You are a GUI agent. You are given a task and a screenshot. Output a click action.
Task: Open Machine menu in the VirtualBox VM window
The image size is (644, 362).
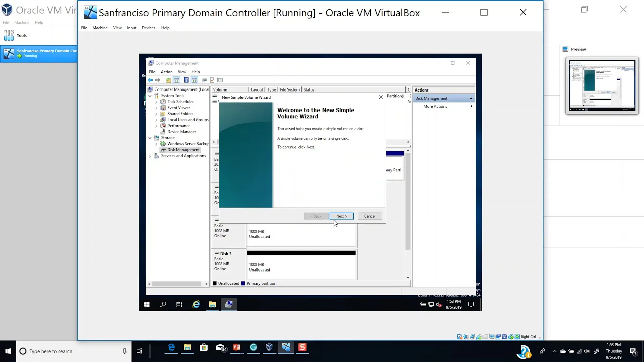click(100, 28)
